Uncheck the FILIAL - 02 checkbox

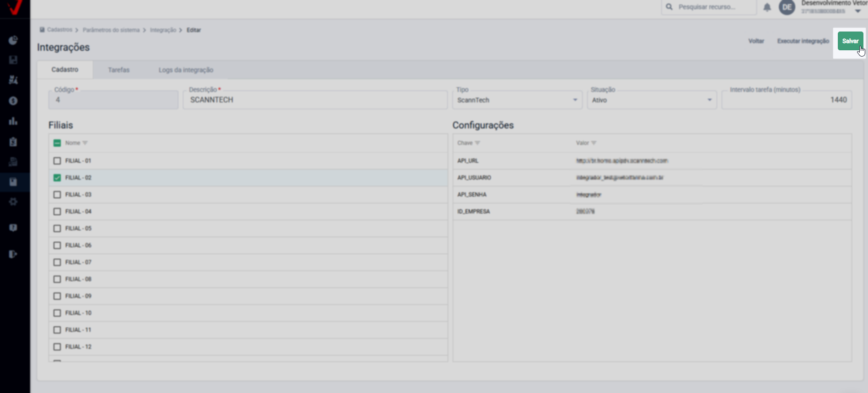57,178
